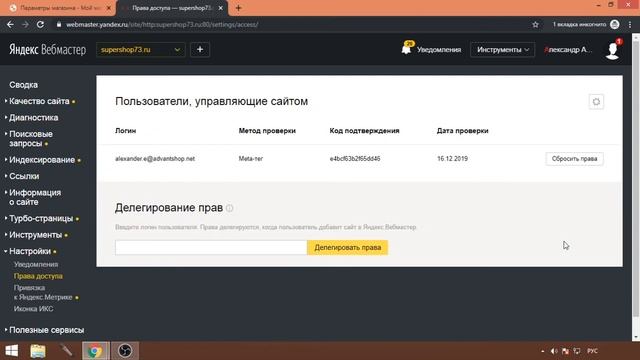Click the page vertical scrollbar
Screen dimensions: 640x360
coord(636,180)
